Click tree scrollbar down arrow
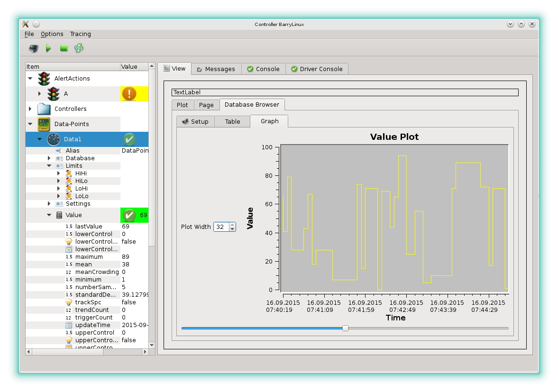This screenshot has width=558, height=392. tap(152, 345)
